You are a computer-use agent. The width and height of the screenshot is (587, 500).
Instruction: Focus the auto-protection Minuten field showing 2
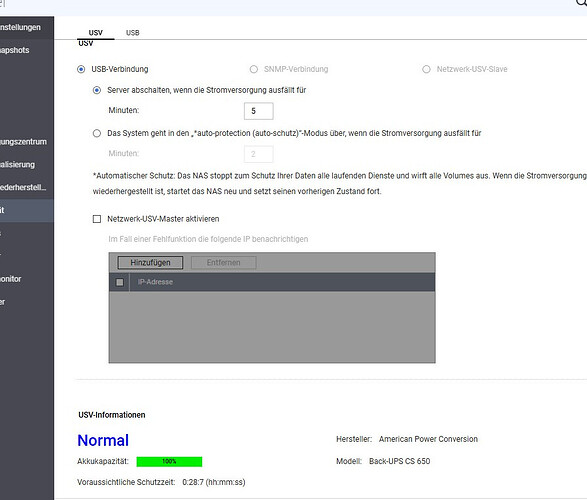[259, 154]
